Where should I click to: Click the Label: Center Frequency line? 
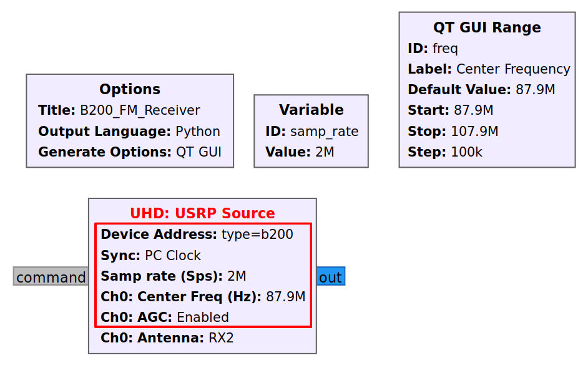(x=489, y=69)
